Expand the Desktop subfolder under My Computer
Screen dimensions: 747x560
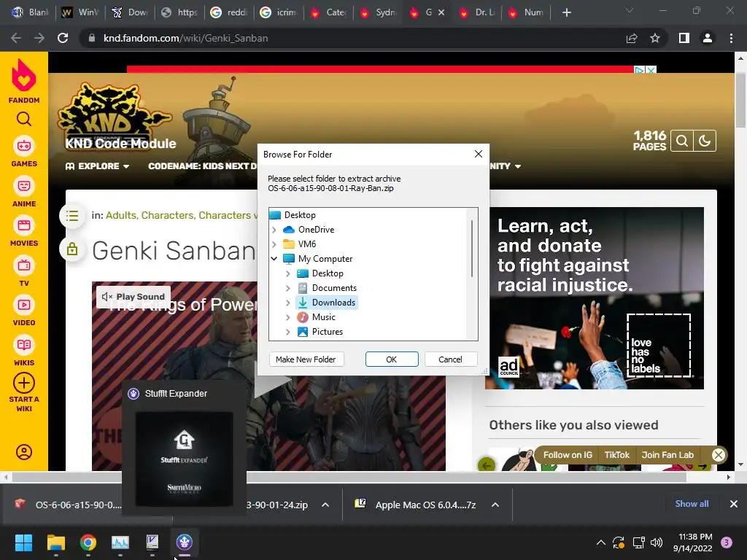(x=287, y=273)
